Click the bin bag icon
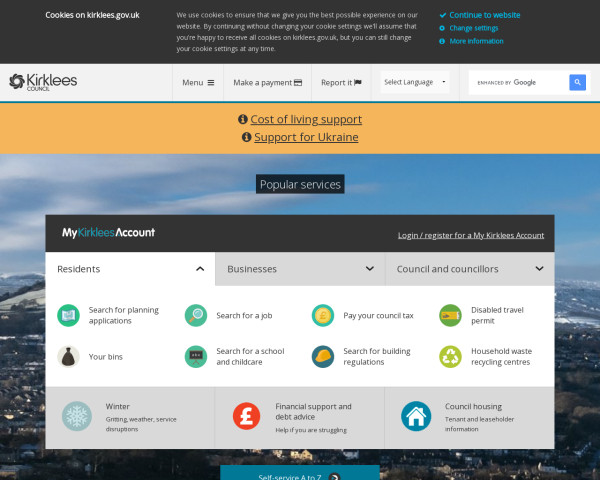Screen dimensions: 600x480 [68, 357]
